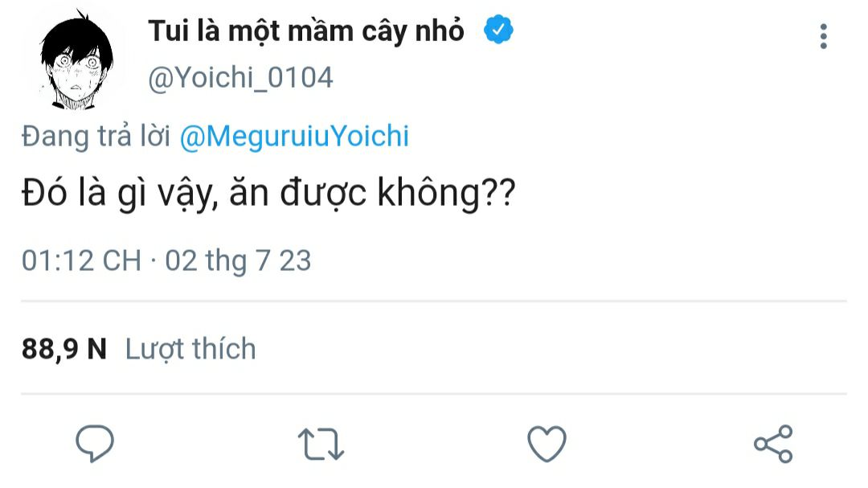Click the "01:12 CH" timestamp
Screen dimensions: 868x488
pyautogui.click(x=81, y=260)
